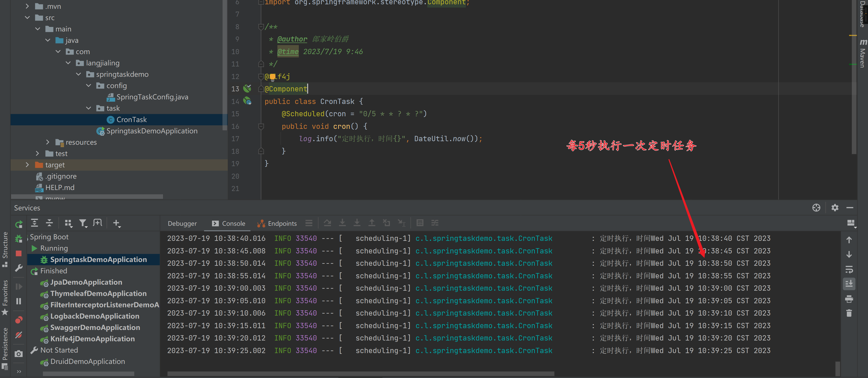868x378 pixels.
Task: Select DruidDemoApplication under Not Started
Action: (83, 361)
